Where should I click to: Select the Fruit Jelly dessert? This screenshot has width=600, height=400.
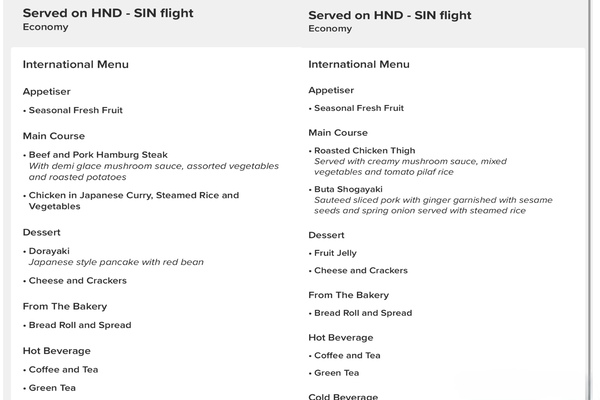coord(335,253)
